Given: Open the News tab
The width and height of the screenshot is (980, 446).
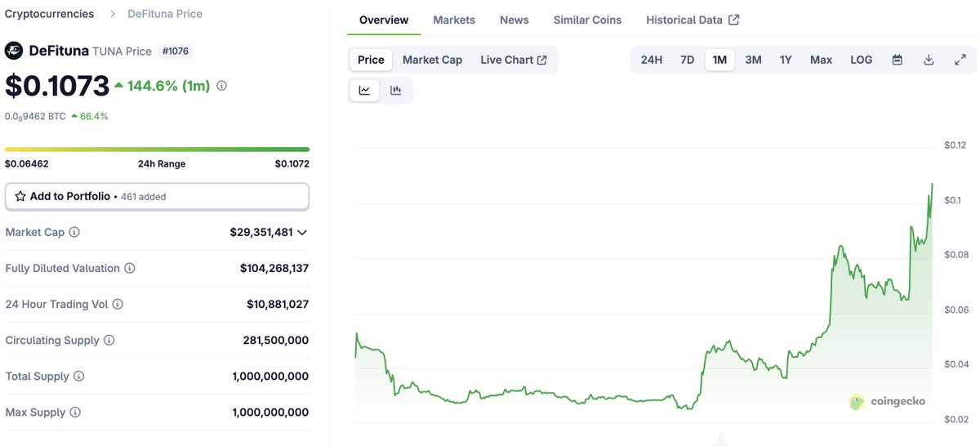Looking at the screenshot, I should point(514,20).
